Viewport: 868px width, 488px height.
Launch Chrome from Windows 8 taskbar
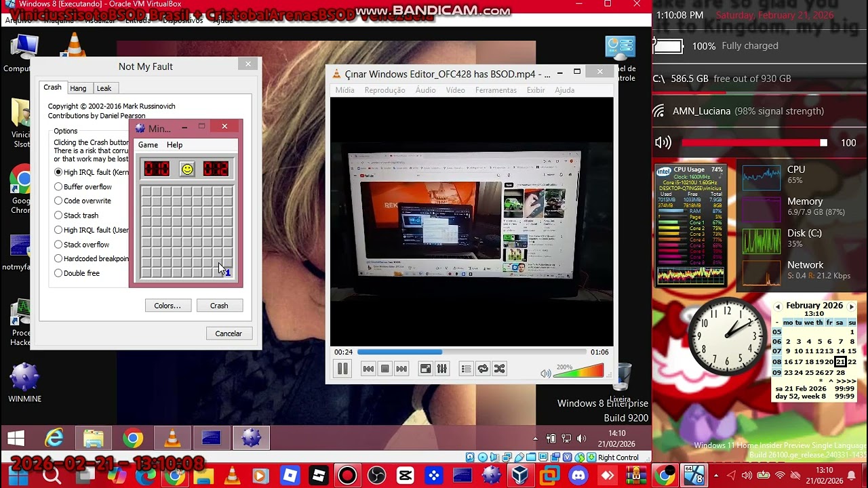133,439
